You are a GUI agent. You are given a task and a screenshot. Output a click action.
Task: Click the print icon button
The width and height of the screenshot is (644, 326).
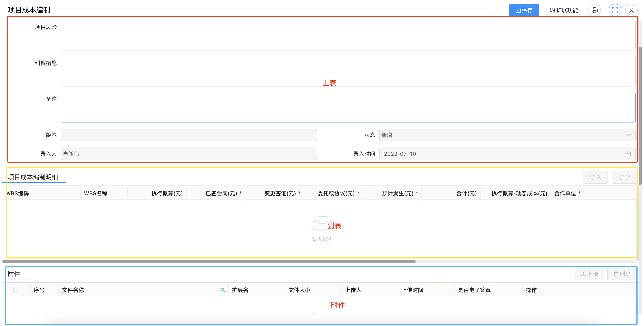click(594, 10)
